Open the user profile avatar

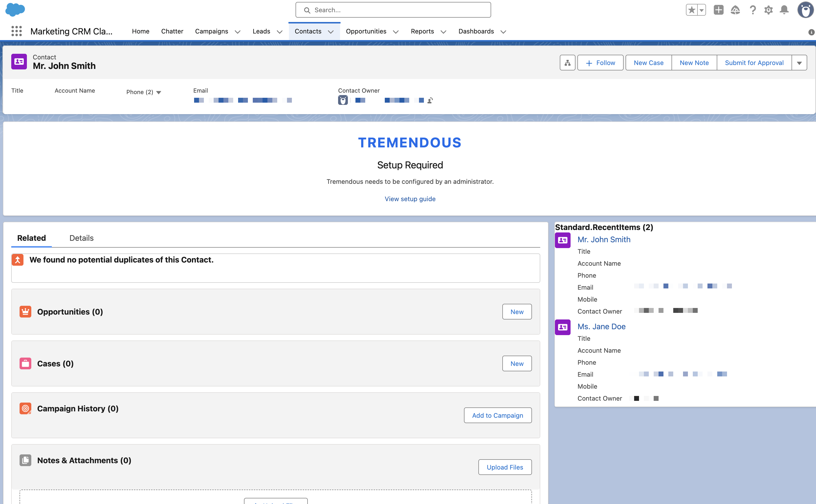805,10
